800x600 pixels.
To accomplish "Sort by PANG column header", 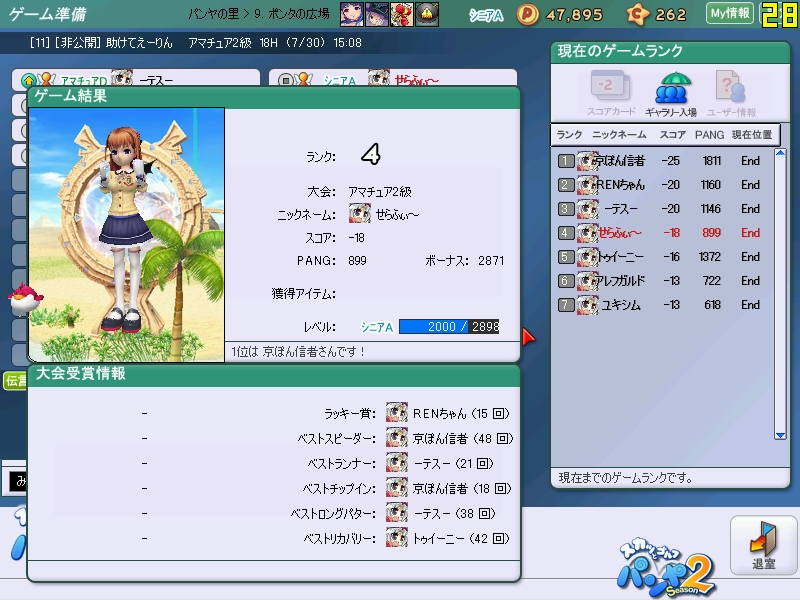I will tap(709, 135).
